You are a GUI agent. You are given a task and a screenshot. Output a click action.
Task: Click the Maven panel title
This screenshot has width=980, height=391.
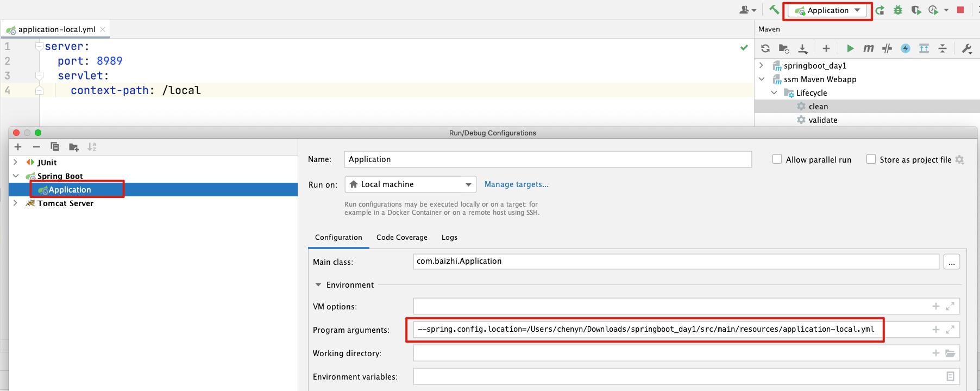(x=769, y=29)
